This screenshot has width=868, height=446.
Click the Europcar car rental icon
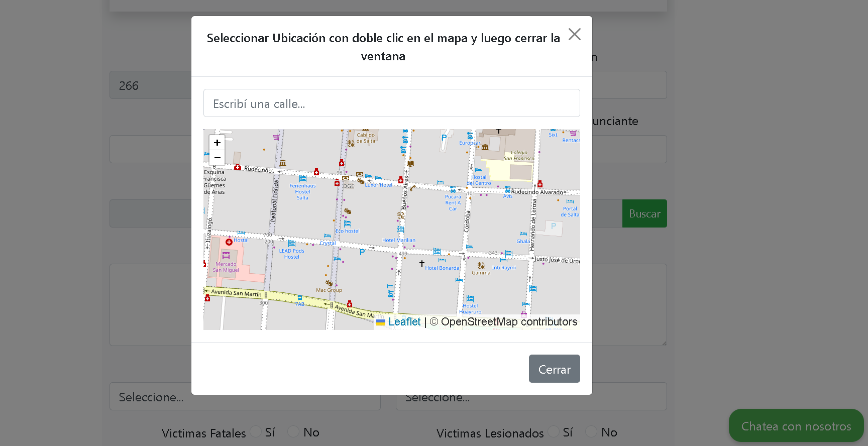click(x=470, y=136)
